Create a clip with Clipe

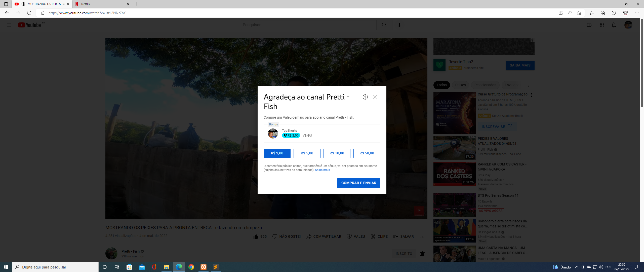[379, 236]
